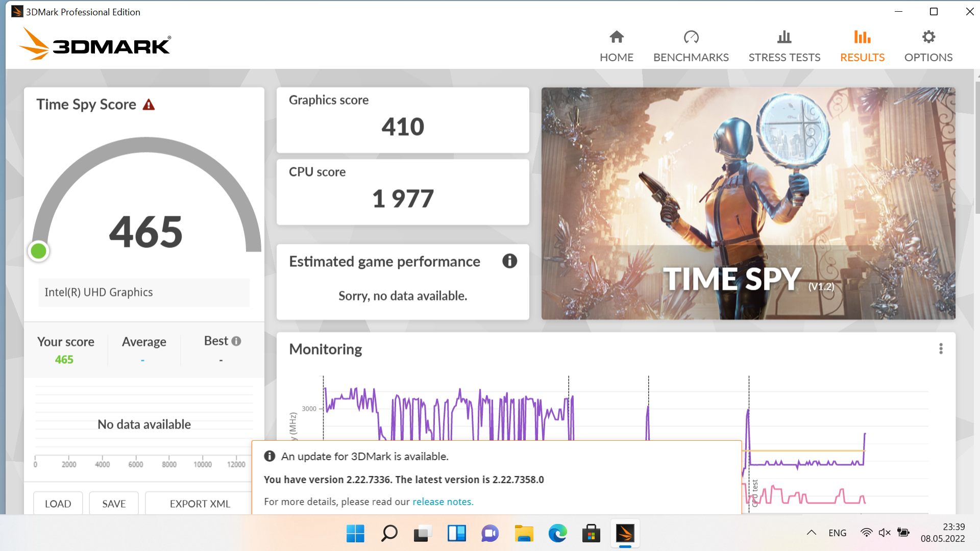980x551 pixels.
Task: Click the Save button
Action: click(114, 504)
